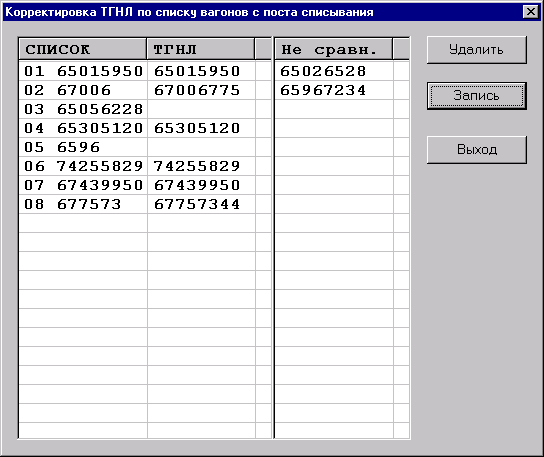544x457 pixels.
Task: Close the Корректировка ТГНЛ dialog window
Action: coord(530,12)
